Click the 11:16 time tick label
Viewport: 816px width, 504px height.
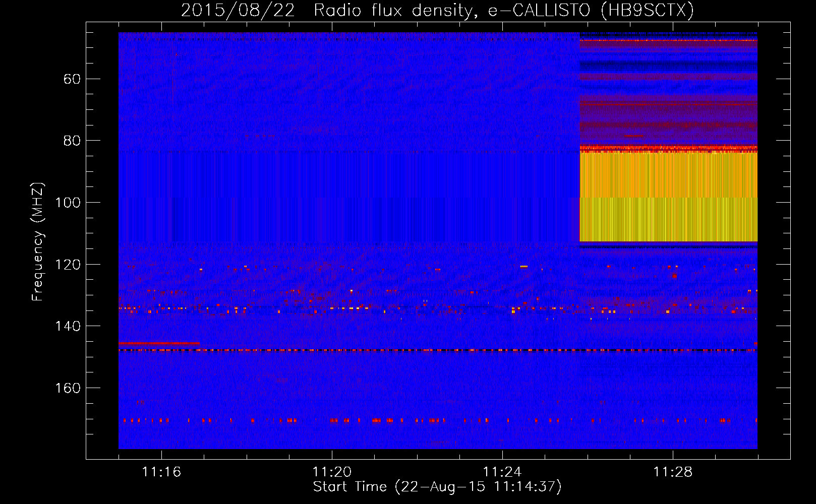pyautogui.click(x=161, y=472)
